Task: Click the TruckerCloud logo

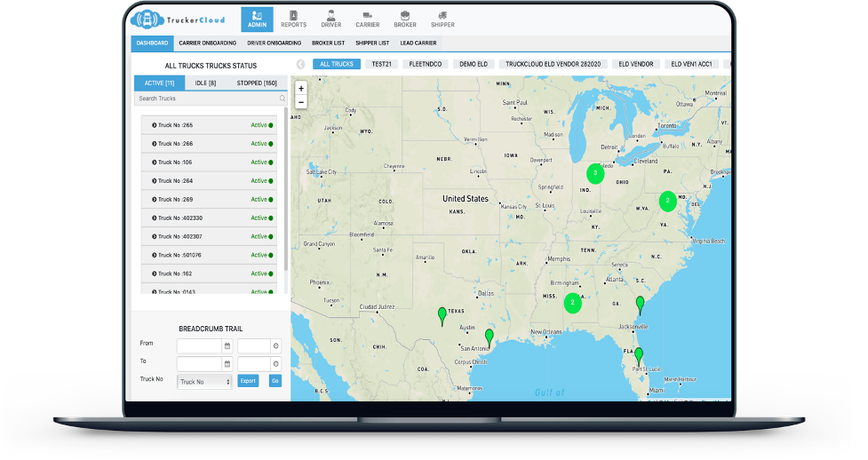Action: (x=178, y=20)
